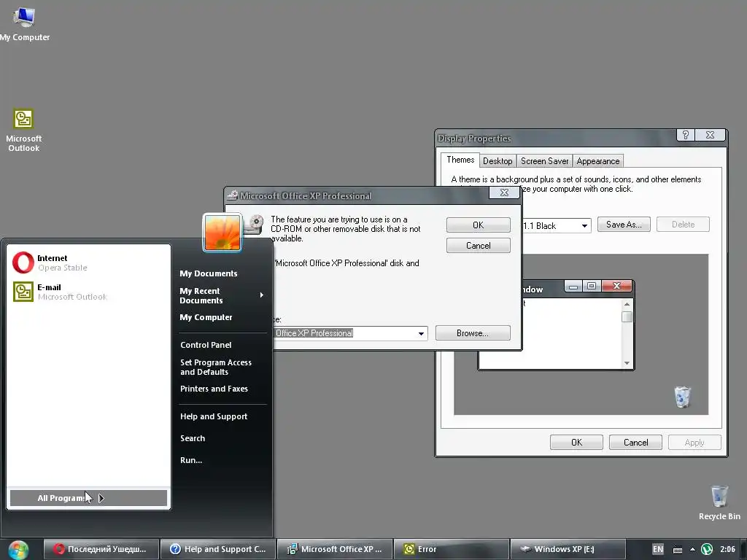Open Printers and Faxes
The image size is (747, 560).
tap(214, 389)
